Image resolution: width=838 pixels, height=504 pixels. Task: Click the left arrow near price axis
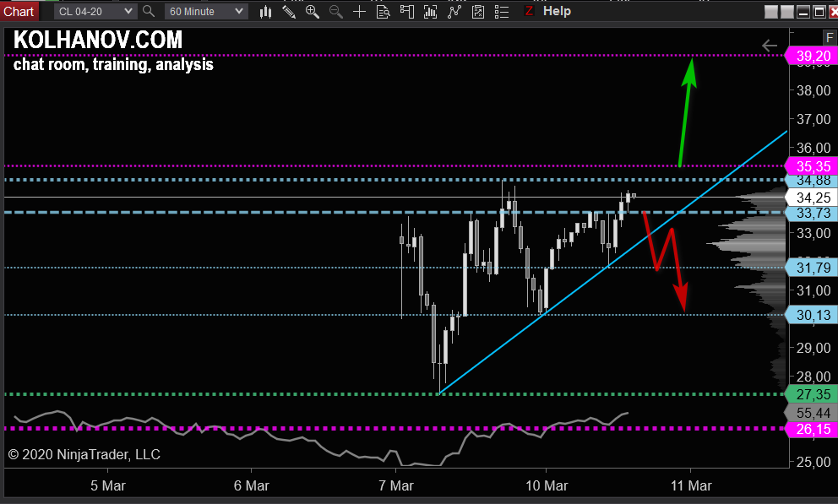pos(770,46)
